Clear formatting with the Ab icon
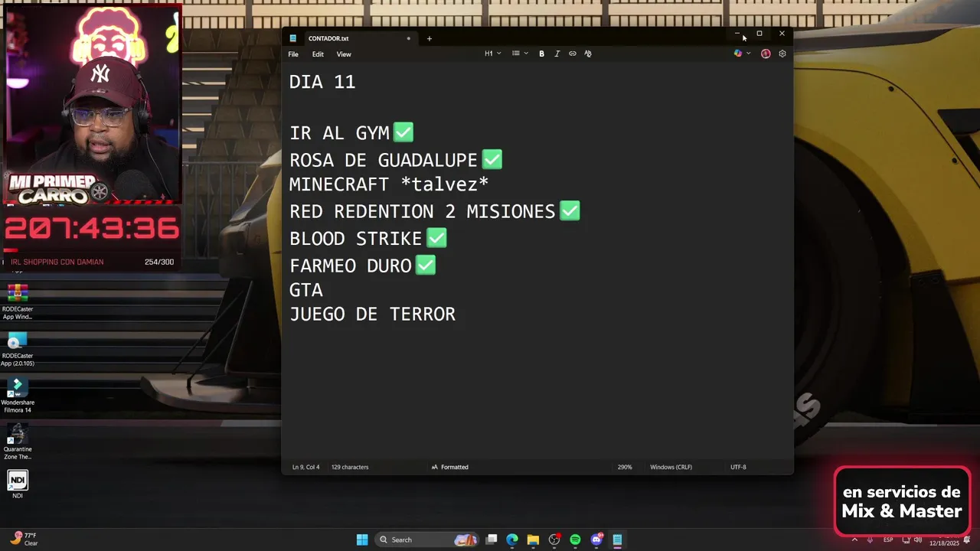This screenshot has height=551, width=980. pos(588,54)
